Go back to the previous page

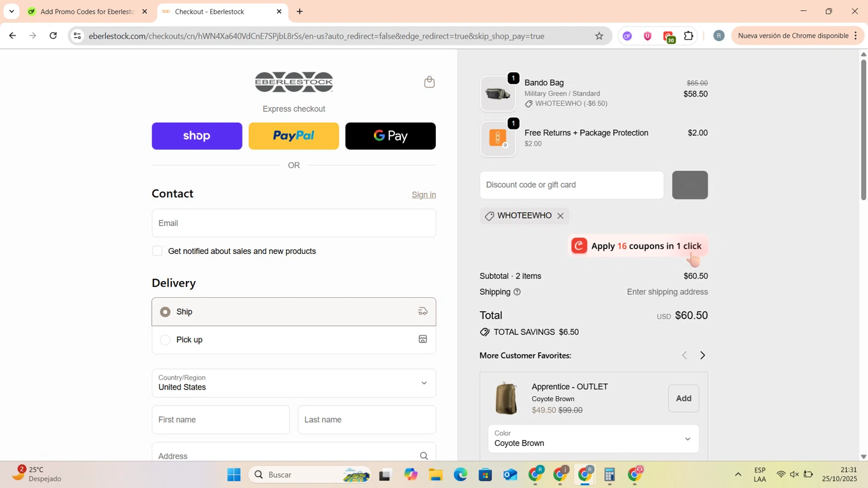13,36
